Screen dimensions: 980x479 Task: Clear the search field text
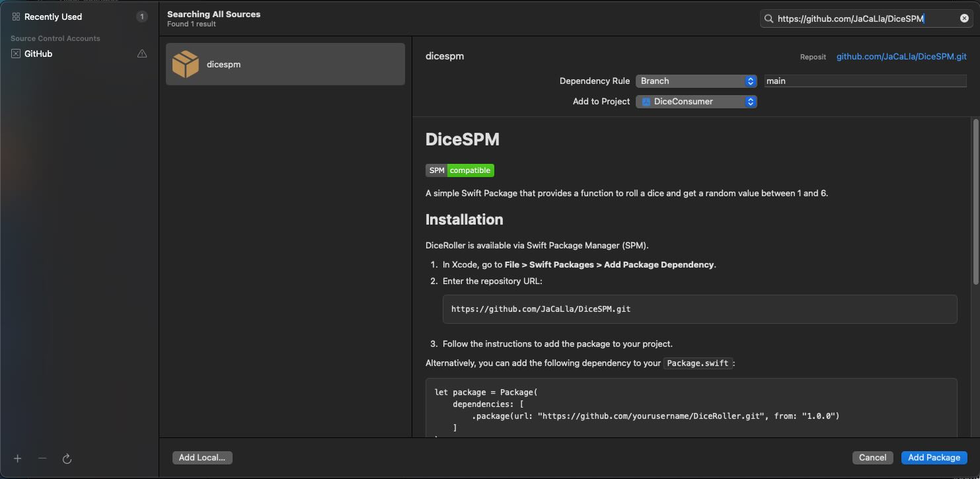[964, 18]
